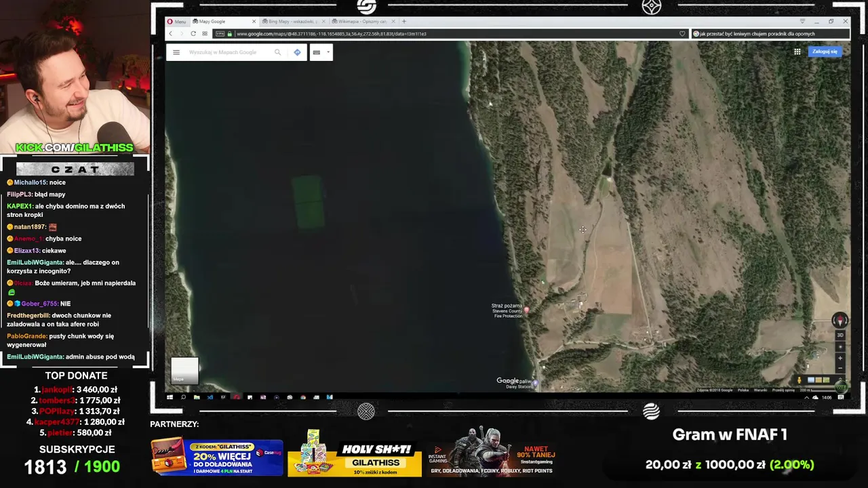Click the Polska footer link
The height and width of the screenshot is (488, 868).
pyautogui.click(x=743, y=390)
